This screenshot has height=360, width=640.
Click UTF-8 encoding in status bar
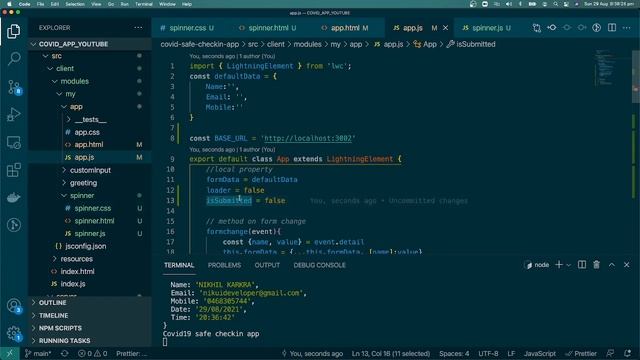pyautogui.click(x=488, y=353)
